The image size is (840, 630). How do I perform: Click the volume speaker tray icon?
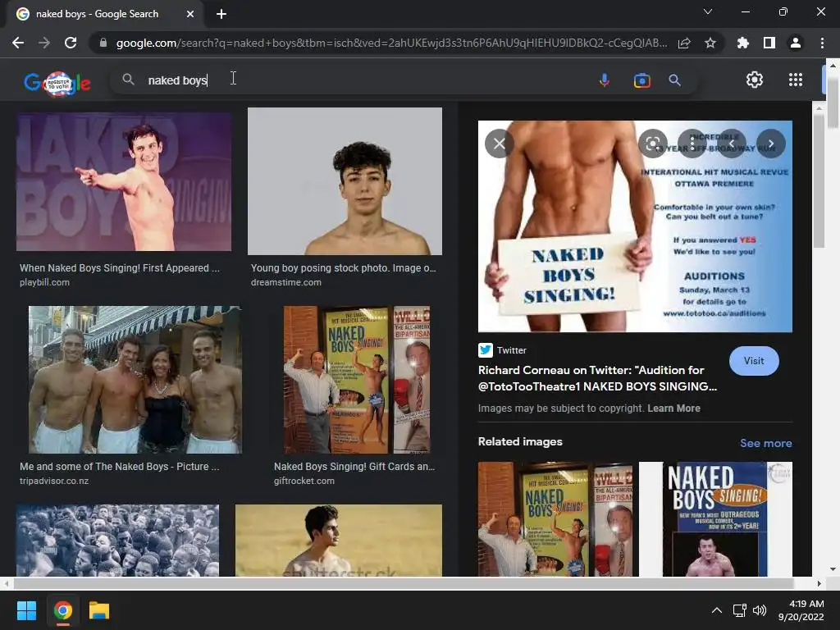(759, 610)
